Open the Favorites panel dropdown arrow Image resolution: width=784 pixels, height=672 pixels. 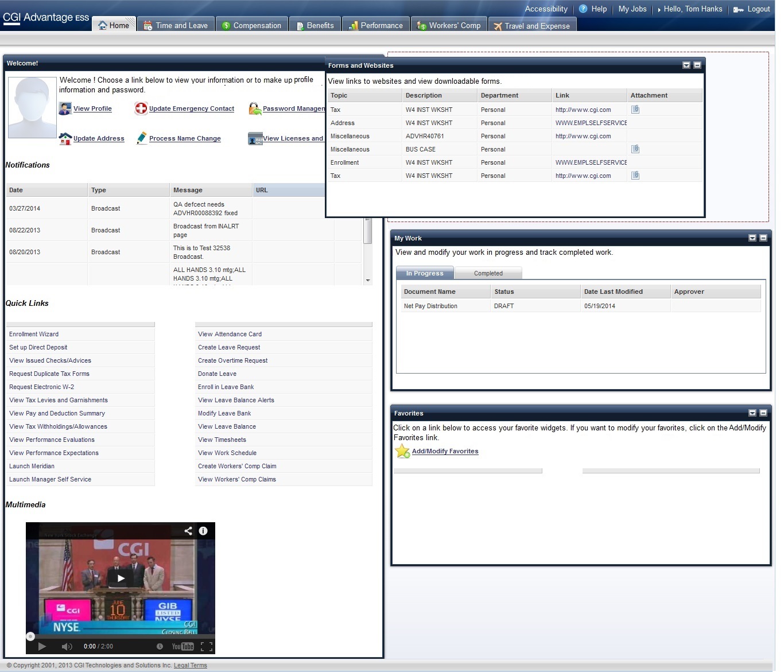pyautogui.click(x=752, y=413)
